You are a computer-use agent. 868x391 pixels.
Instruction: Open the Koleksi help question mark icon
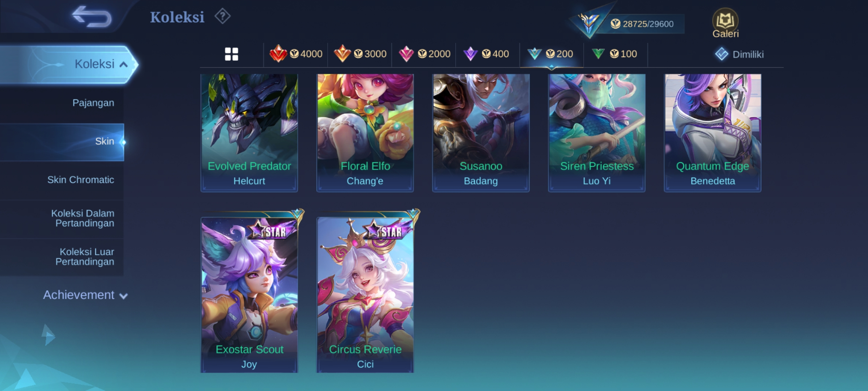(222, 16)
